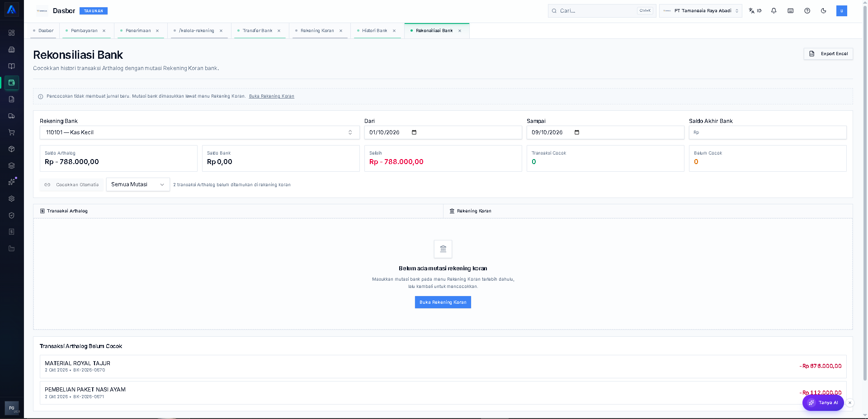Focus the Saldo Akhir Bank input
The height and width of the screenshot is (419, 868).
pos(768,132)
